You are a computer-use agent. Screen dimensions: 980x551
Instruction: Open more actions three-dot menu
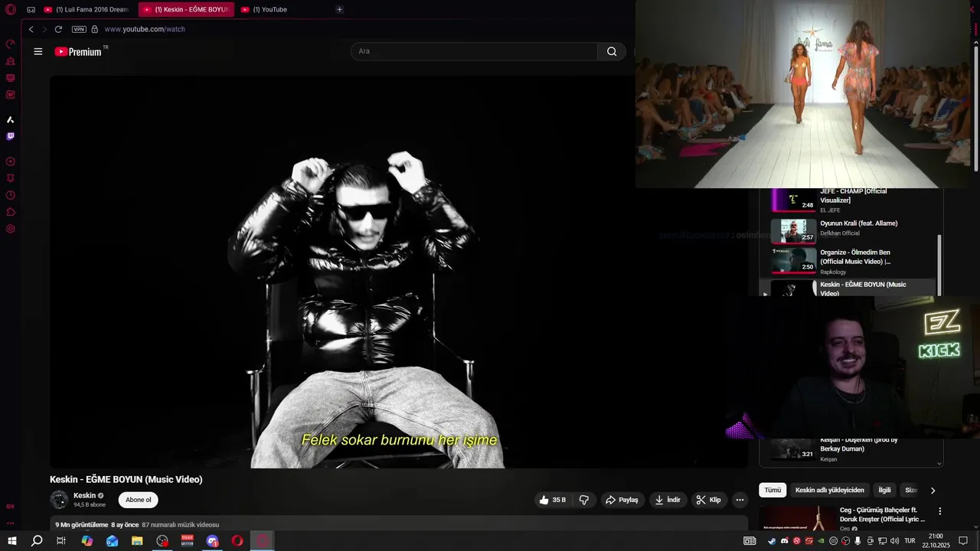[740, 500]
